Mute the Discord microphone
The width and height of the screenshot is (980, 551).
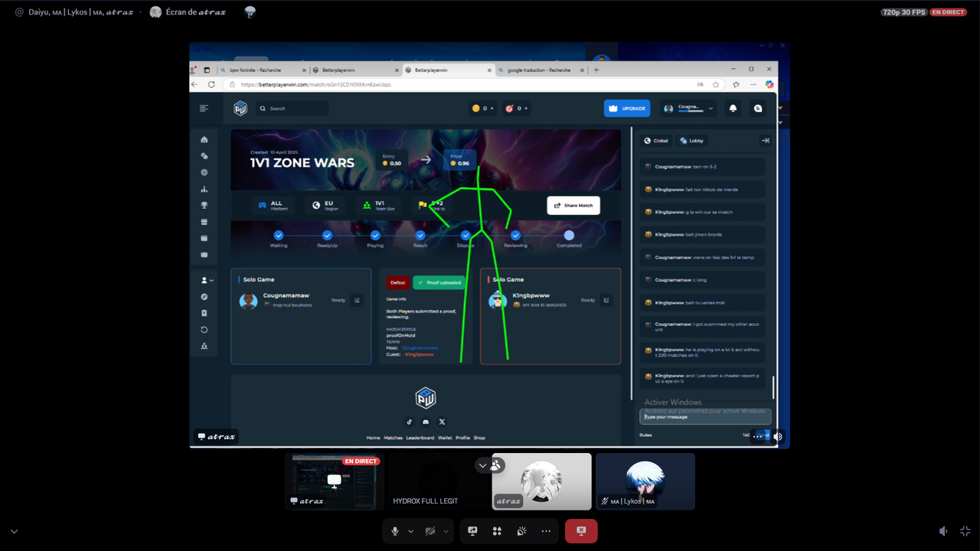[395, 531]
